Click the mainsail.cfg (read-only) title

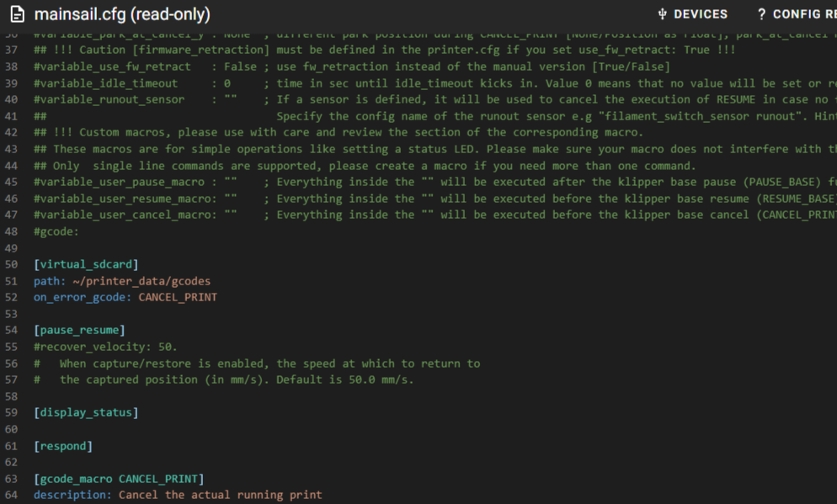[x=122, y=14]
